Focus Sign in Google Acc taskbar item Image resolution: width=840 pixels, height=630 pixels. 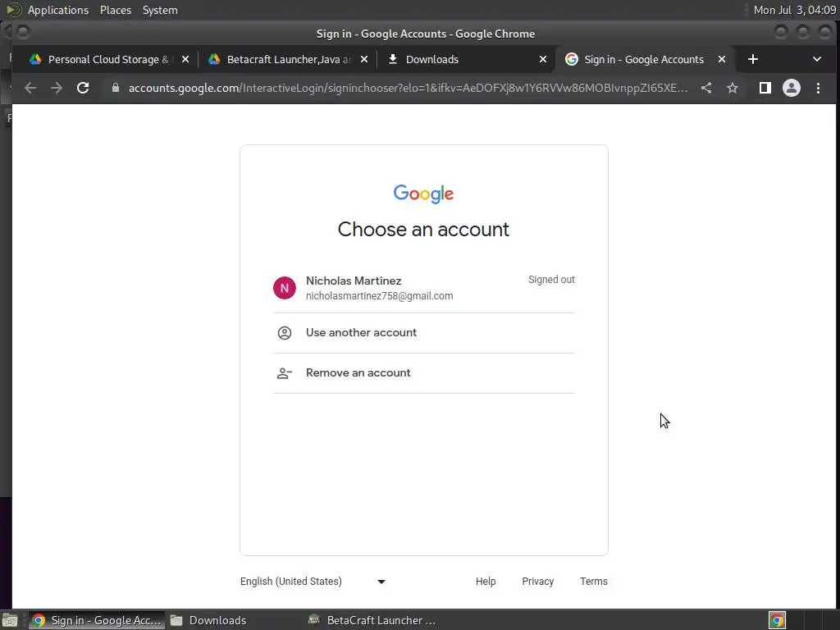tap(97, 620)
